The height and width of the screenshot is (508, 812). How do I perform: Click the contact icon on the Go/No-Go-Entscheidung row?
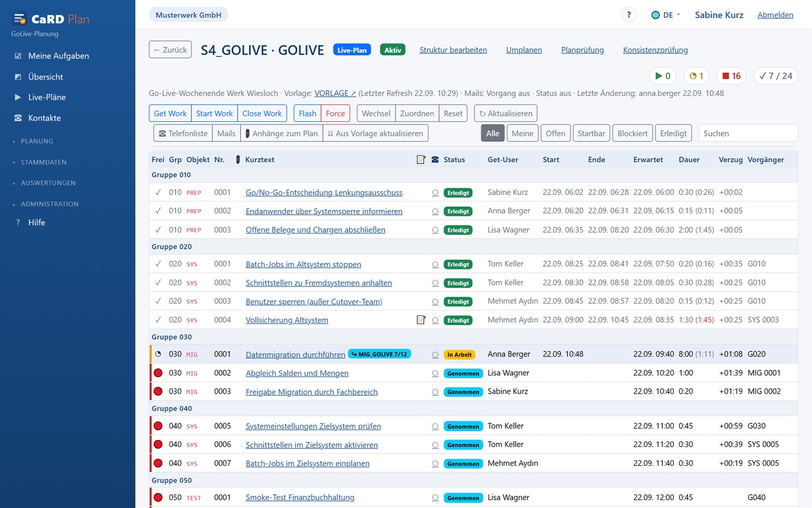[435, 193]
